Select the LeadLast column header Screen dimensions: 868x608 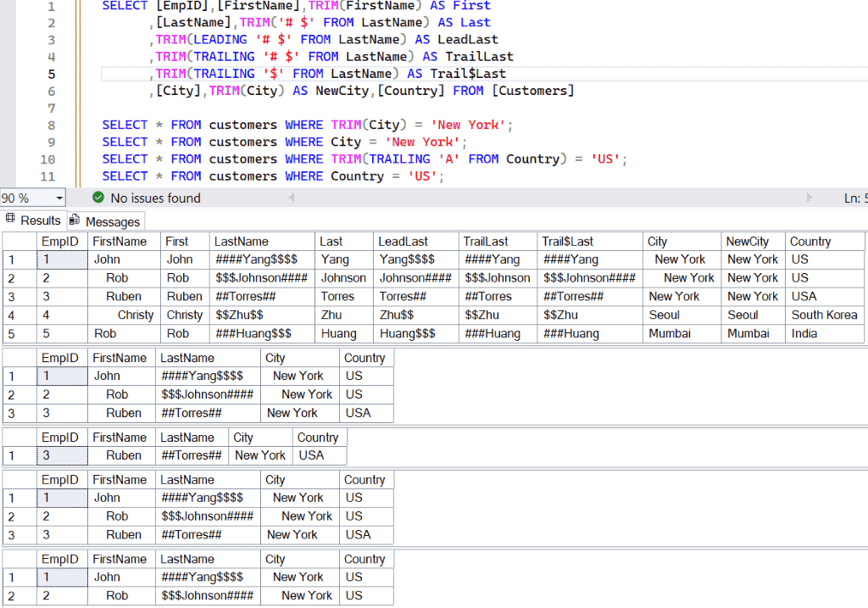coord(416,242)
